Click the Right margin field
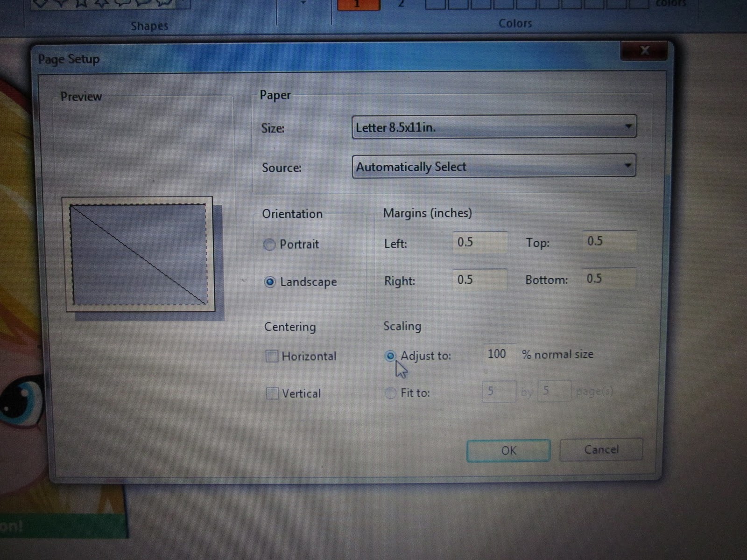Image resolution: width=747 pixels, height=560 pixels. tap(479, 280)
